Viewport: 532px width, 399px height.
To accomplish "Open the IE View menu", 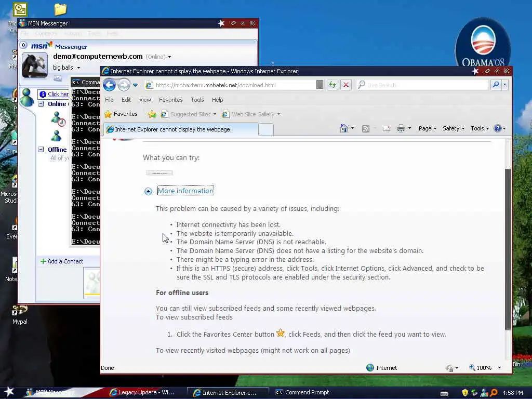I will (x=145, y=100).
